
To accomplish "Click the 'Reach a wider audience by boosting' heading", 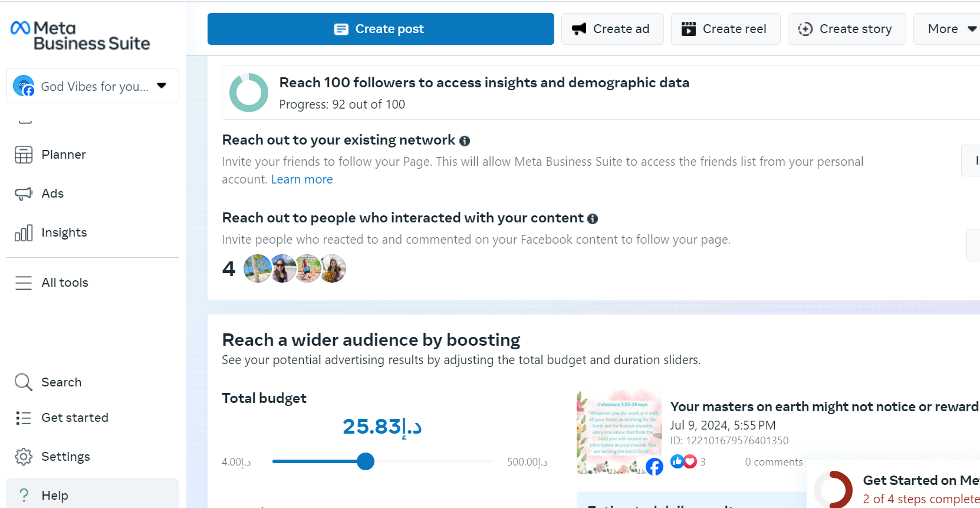I will point(371,340).
